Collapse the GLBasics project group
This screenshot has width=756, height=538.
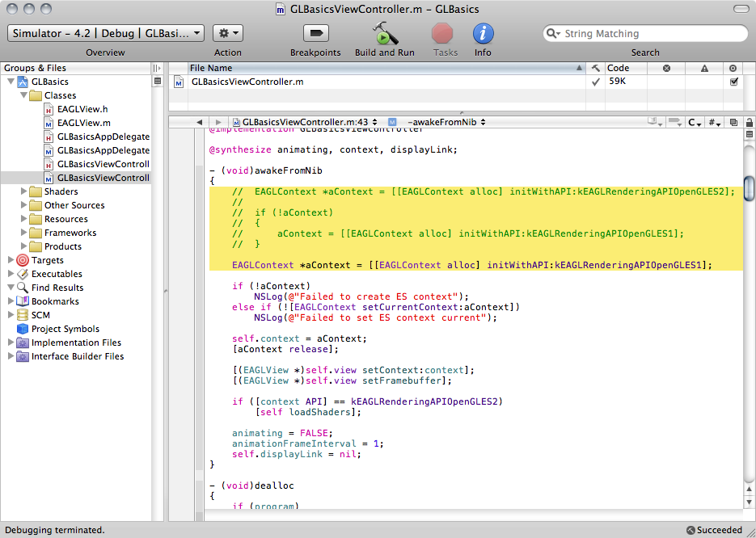11,82
